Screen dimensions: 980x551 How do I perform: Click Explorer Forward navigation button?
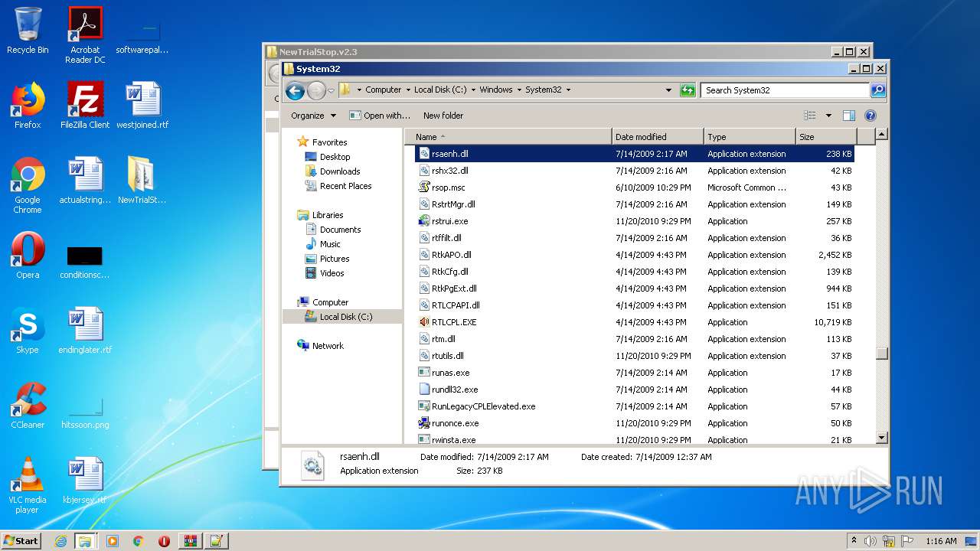[315, 90]
